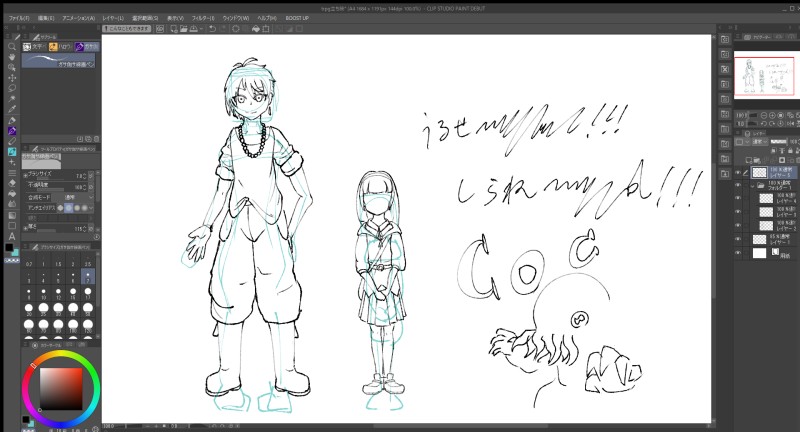Click the New Raster Layer icon
800x432 pixels.
[x=748, y=160]
